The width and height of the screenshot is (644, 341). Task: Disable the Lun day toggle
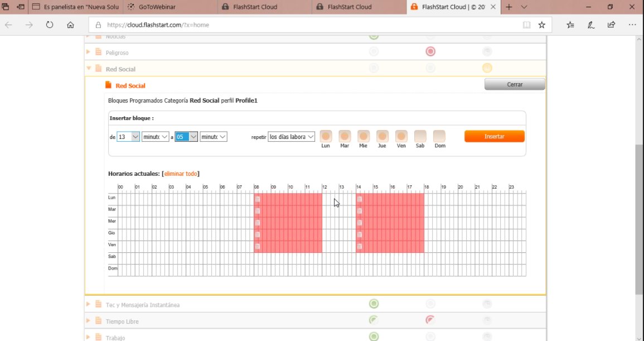click(326, 136)
